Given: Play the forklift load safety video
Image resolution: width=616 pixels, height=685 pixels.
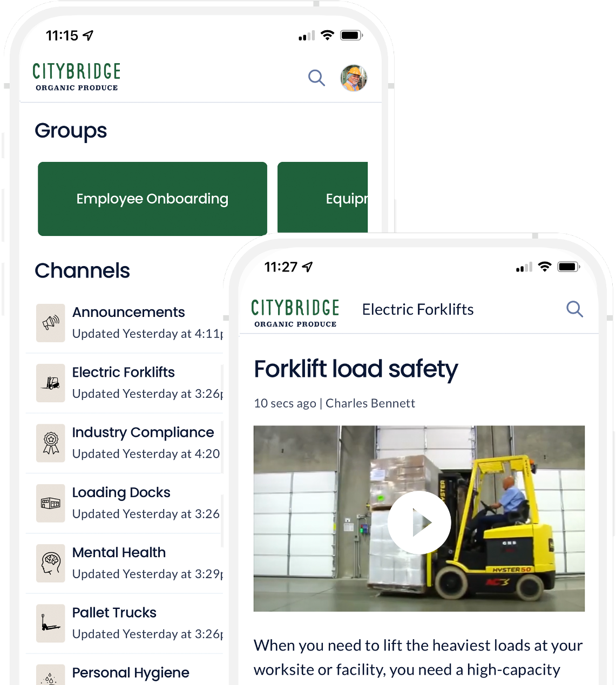Looking at the screenshot, I should (x=419, y=522).
